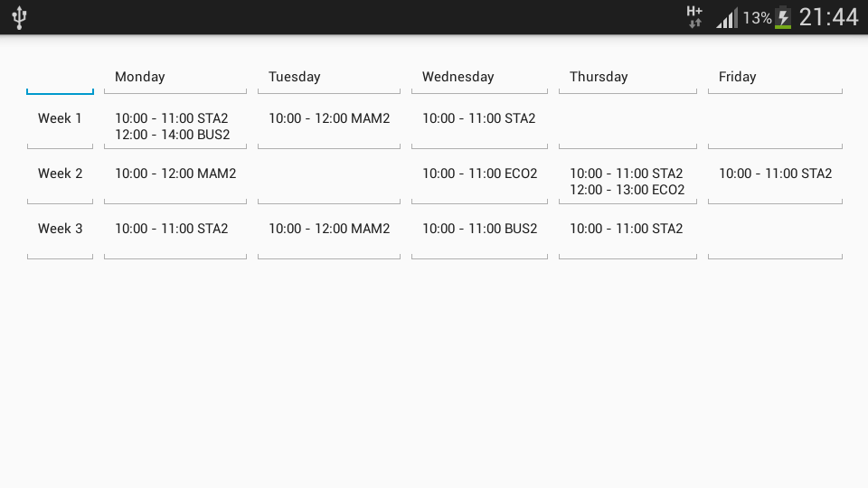868x488 pixels.
Task: Tap the USB connection icon in status bar
Action: (x=19, y=17)
